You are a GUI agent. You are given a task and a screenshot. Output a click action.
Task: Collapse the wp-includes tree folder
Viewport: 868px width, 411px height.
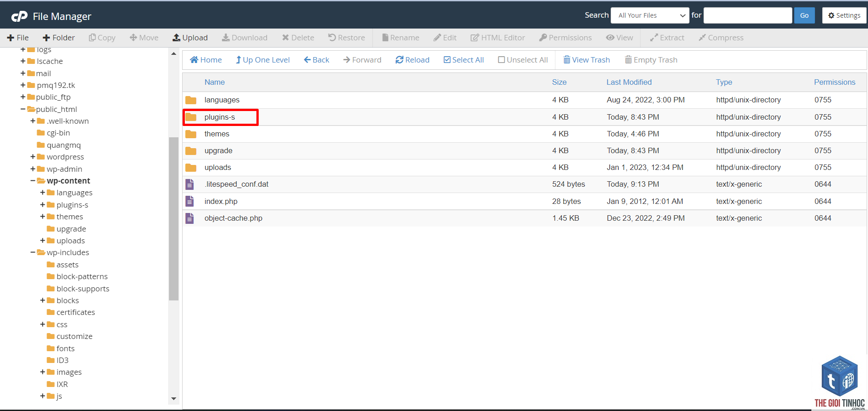(x=33, y=252)
